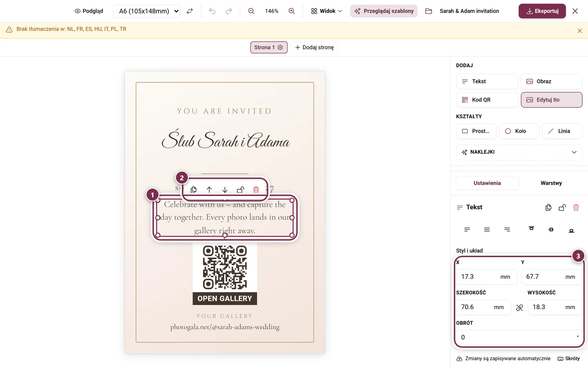Viewport: 588px width, 368px height.
Task: Click Edytuj tło to edit background
Action: point(552,100)
